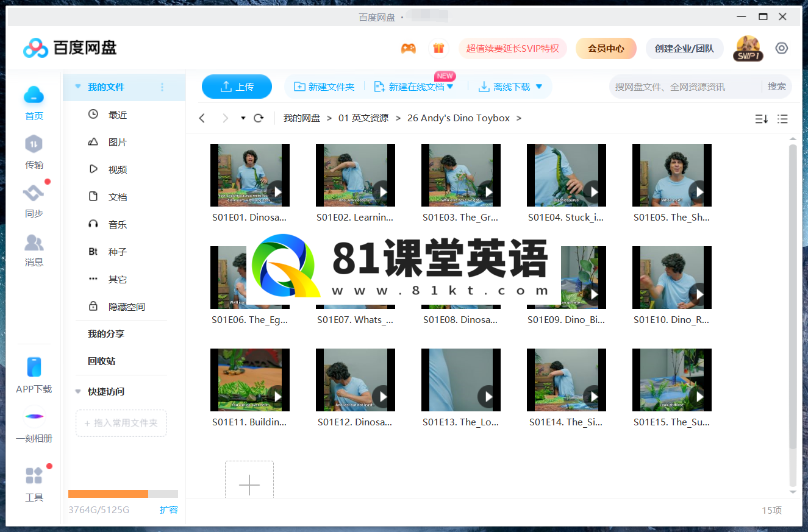This screenshot has width=808, height=532.
Task: Switch to list view icon
Action: (783, 119)
